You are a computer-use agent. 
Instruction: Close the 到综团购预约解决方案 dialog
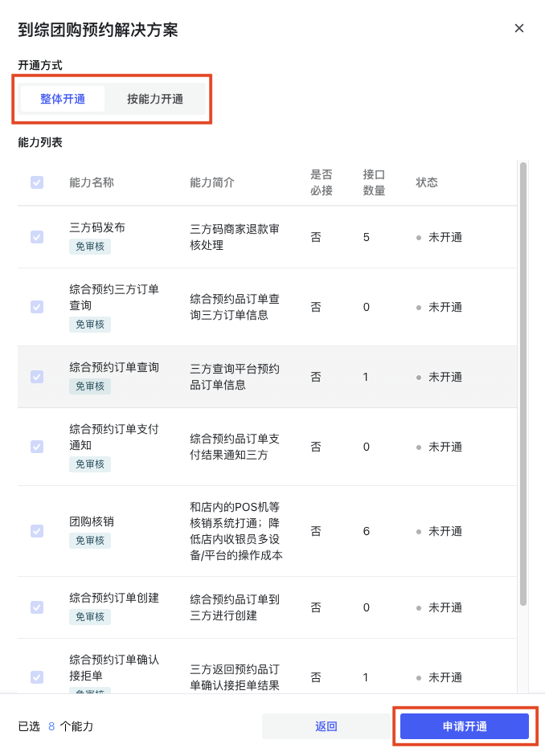(x=519, y=28)
